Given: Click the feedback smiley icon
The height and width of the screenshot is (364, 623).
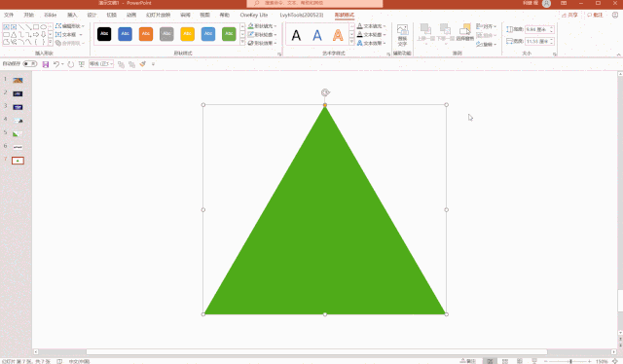Looking at the screenshot, I should coord(614,15).
